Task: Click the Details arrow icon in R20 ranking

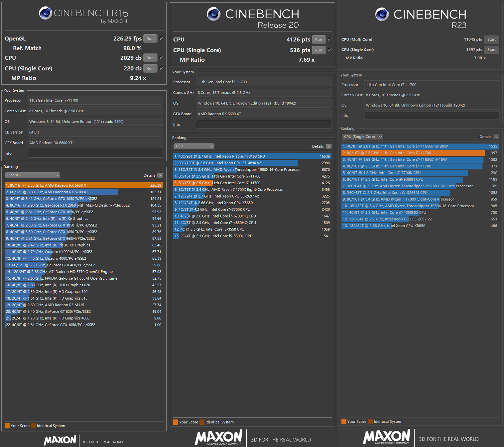Action: coord(329,146)
